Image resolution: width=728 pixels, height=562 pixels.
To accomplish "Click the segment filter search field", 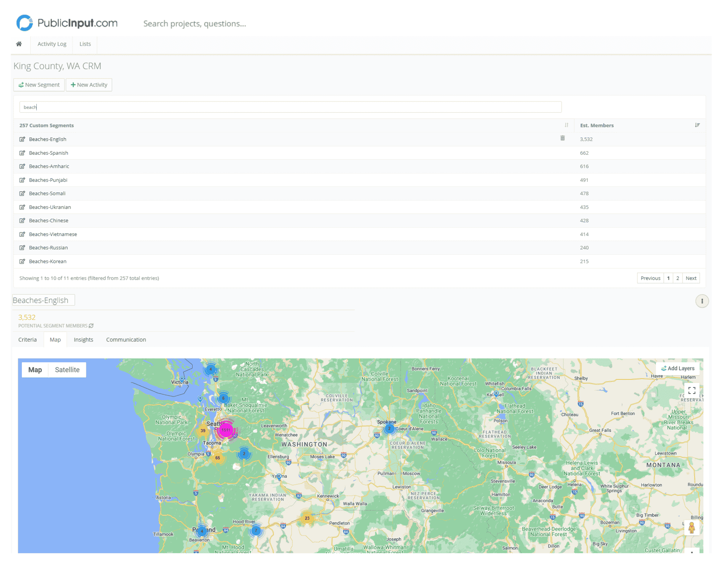I will 290,107.
